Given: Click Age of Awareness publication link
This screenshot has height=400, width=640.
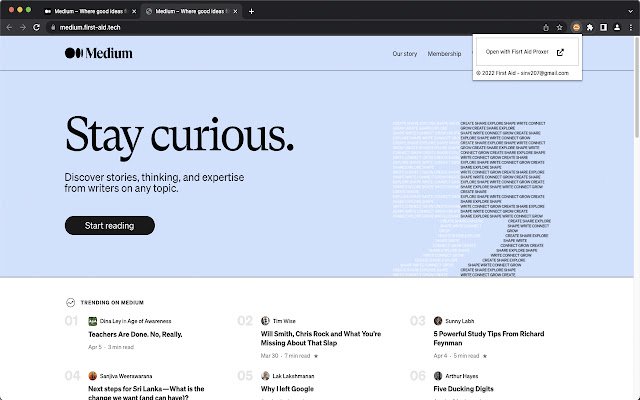Looking at the screenshot, I should pyautogui.click(x=149, y=321).
